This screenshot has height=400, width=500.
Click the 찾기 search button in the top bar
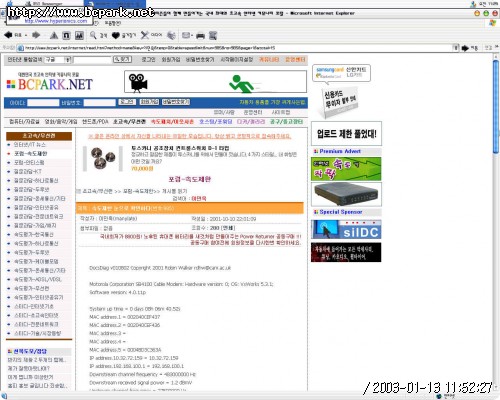pyautogui.click(x=122, y=59)
